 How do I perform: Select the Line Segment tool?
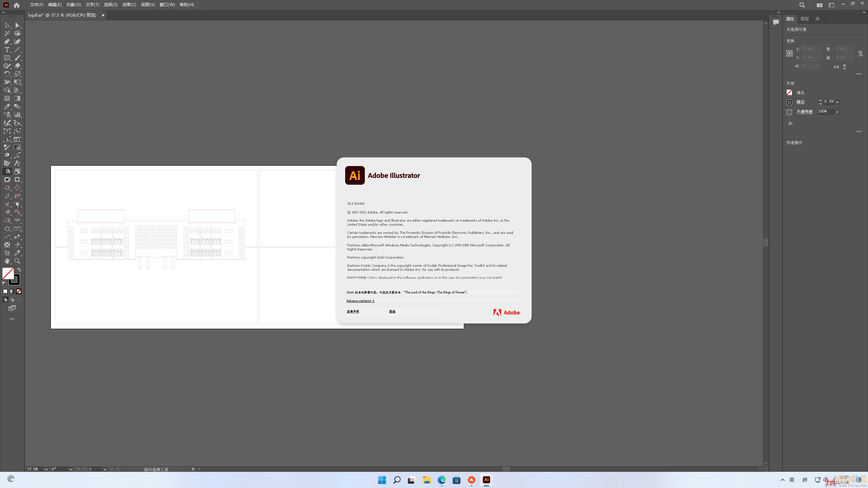pyautogui.click(x=17, y=50)
